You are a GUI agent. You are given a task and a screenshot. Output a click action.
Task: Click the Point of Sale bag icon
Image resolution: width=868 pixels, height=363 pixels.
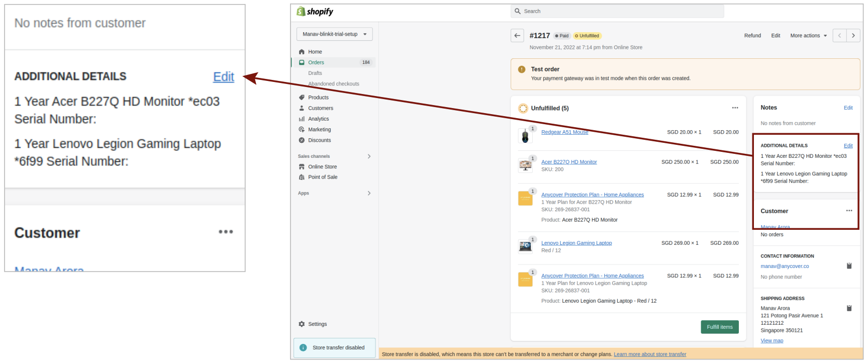(x=302, y=177)
